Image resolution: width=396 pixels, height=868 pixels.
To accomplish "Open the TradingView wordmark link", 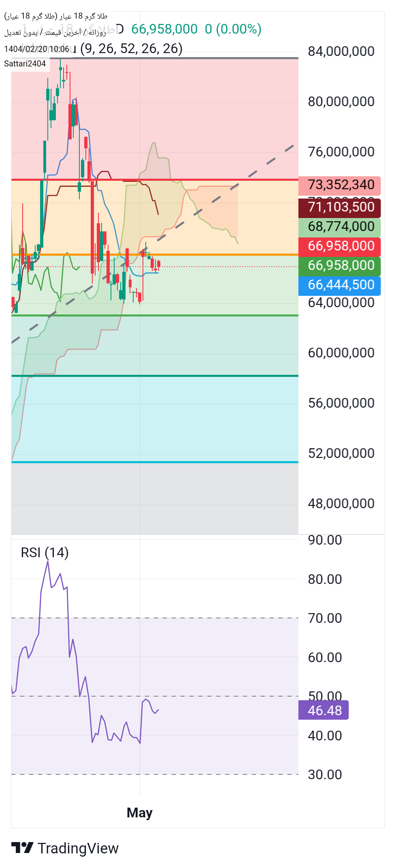I will pyautogui.click(x=78, y=848).
